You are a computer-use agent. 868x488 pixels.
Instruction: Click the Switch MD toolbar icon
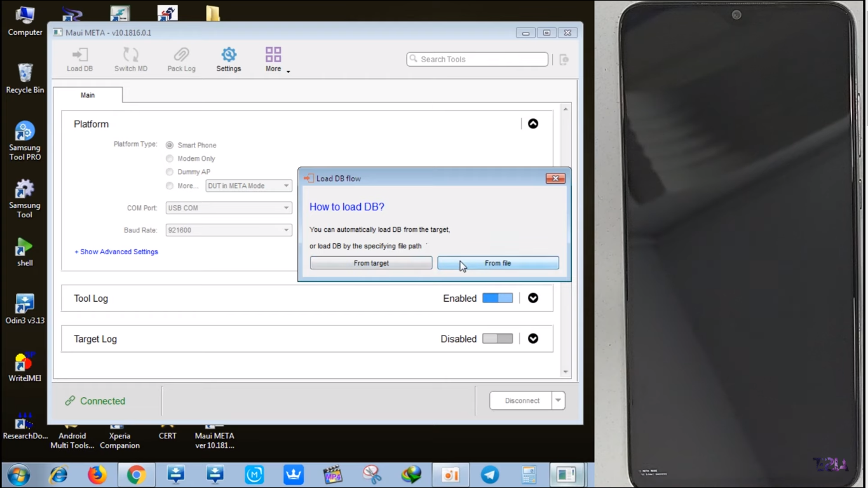click(x=131, y=55)
